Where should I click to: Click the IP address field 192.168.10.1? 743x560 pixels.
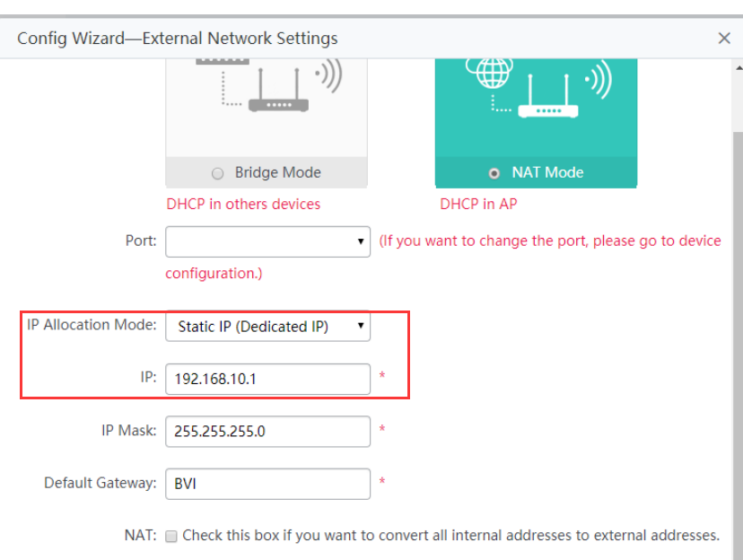267,379
